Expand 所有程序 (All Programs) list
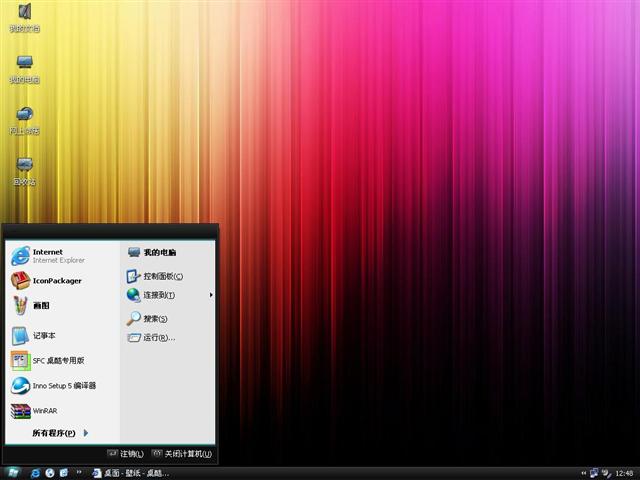640x480 pixels. [60, 433]
